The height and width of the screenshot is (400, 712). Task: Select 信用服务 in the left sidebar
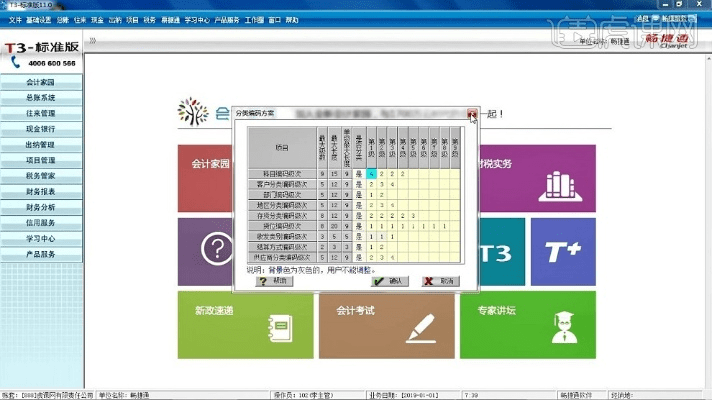click(x=41, y=223)
